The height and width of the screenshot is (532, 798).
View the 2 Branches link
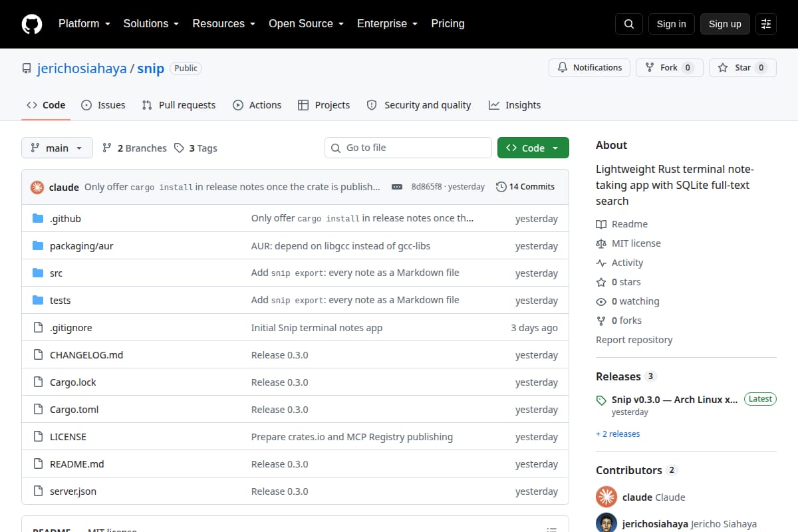click(x=134, y=148)
